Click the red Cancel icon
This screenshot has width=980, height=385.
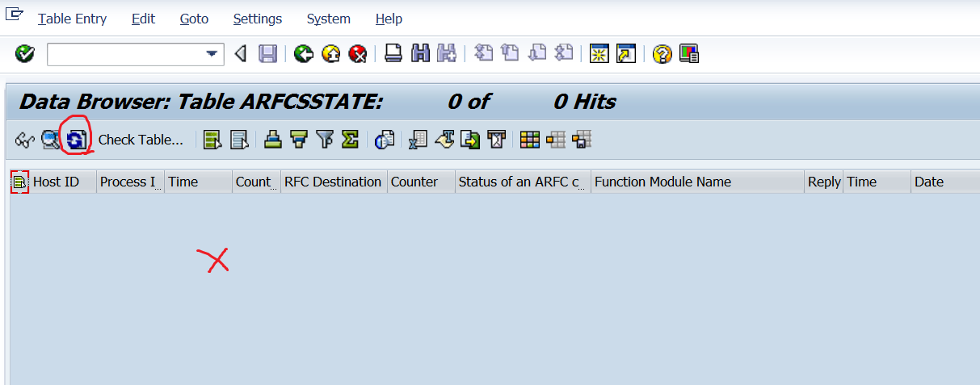pos(357,54)
